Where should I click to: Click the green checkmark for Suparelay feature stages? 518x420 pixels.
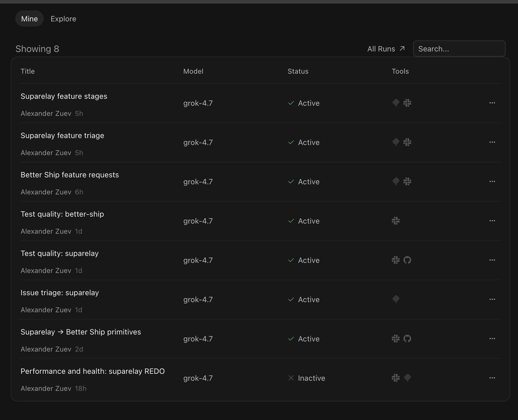pyautogui.click(x=291, y=103)
